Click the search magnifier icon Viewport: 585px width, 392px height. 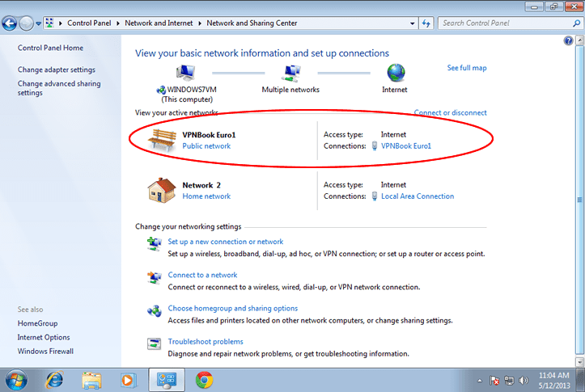click(576, 23)
